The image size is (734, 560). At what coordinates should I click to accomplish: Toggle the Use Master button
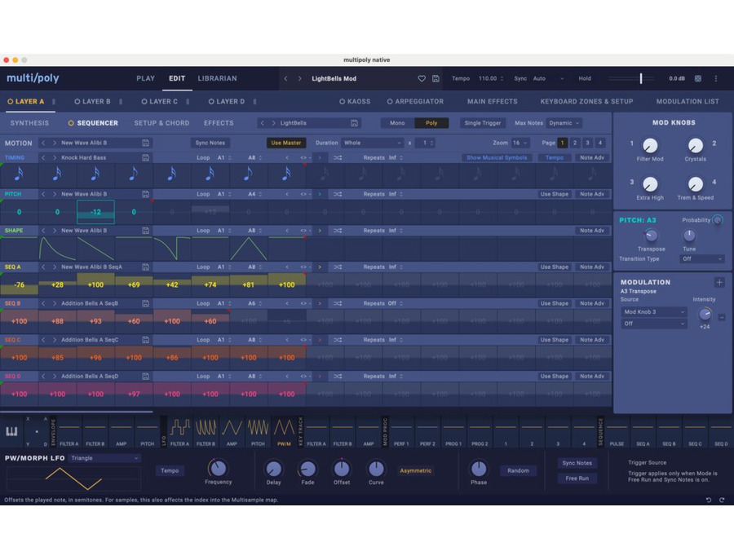(x=286, y=143)
